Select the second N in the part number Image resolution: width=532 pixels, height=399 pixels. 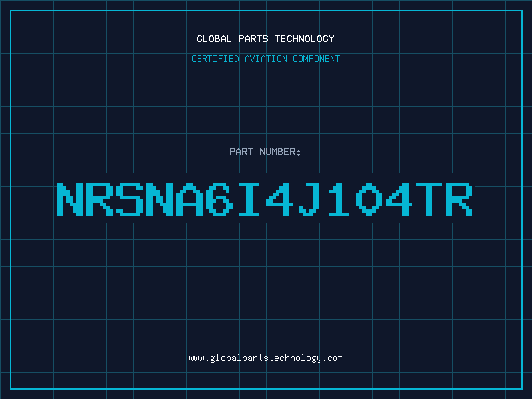pyautogui.click(x=160, y=199)
